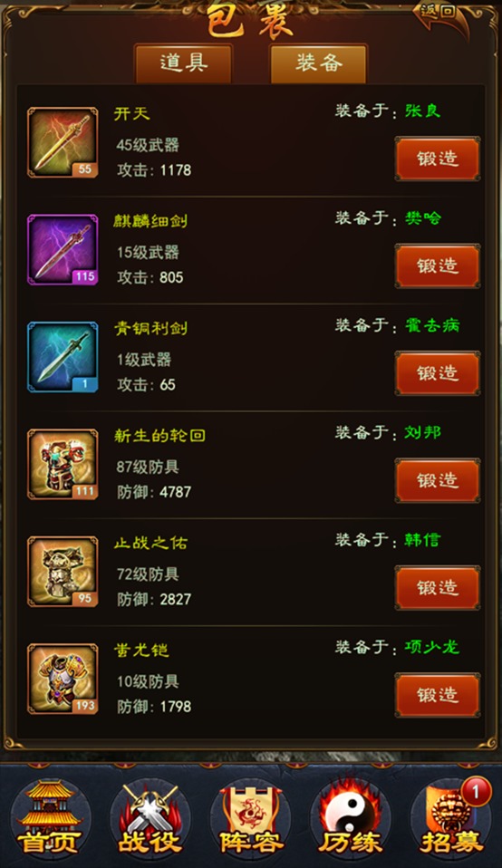Image resolution: width=502 pixels, height=868 pixels.
Task: Switch to the 道具 tab
Action: click(183, 63)
